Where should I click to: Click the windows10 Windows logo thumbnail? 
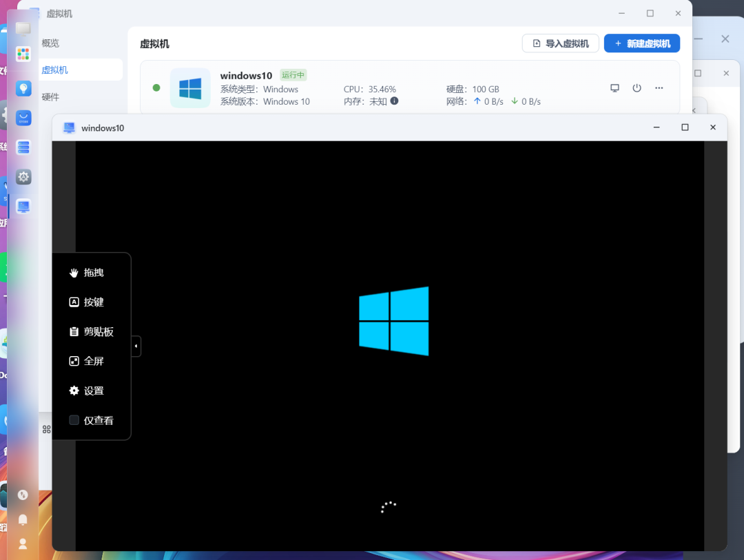(x=190, y=88)
